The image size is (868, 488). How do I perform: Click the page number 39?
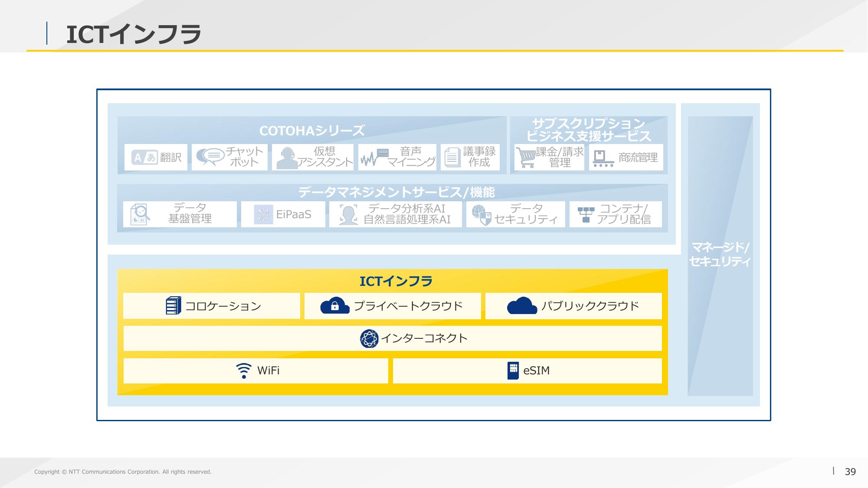click(850, 472)
